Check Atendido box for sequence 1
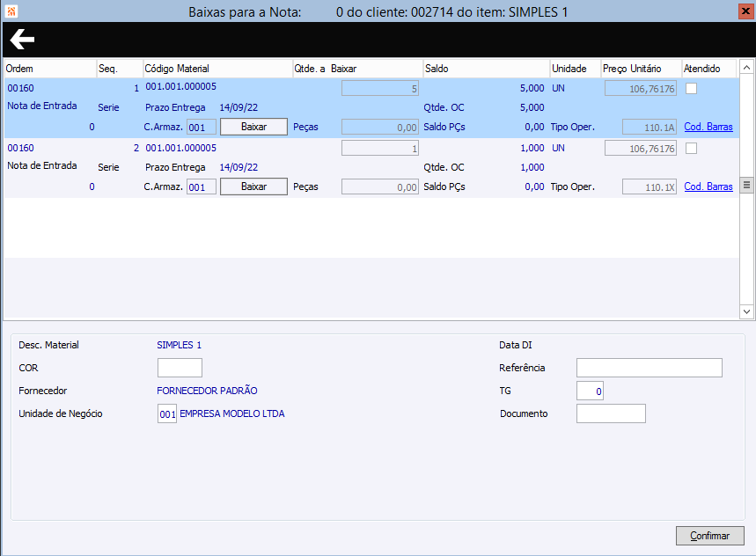The width and height of the screenshot is (756, 556). [691, 88]
